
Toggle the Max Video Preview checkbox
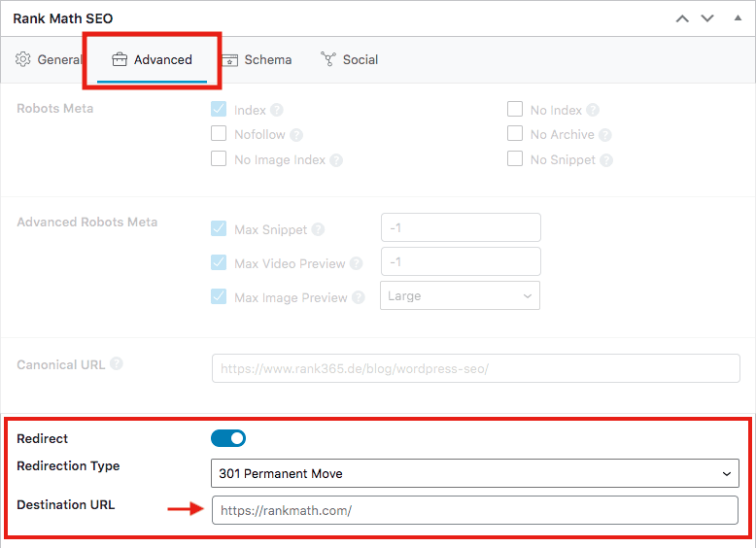[x=219, y=262]
